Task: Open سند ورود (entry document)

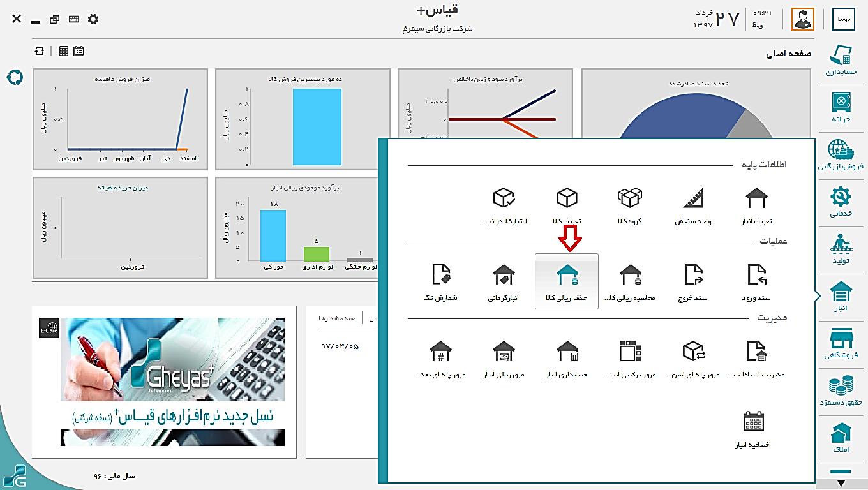Action: pos(756,282)
